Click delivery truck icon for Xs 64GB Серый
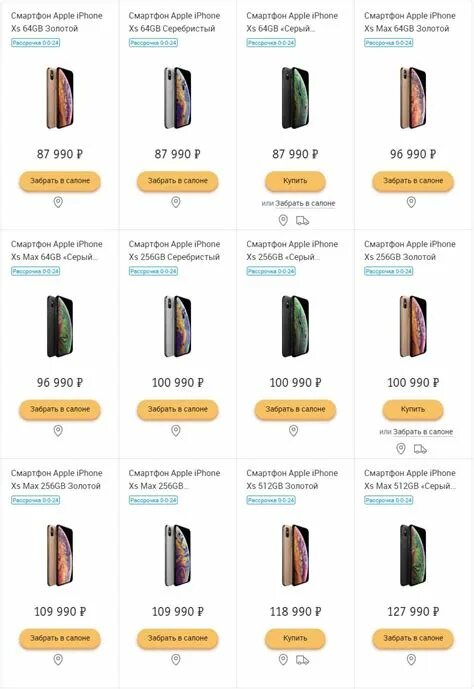The height and width of the screenshot is (689, 474). tap(302, 221)
